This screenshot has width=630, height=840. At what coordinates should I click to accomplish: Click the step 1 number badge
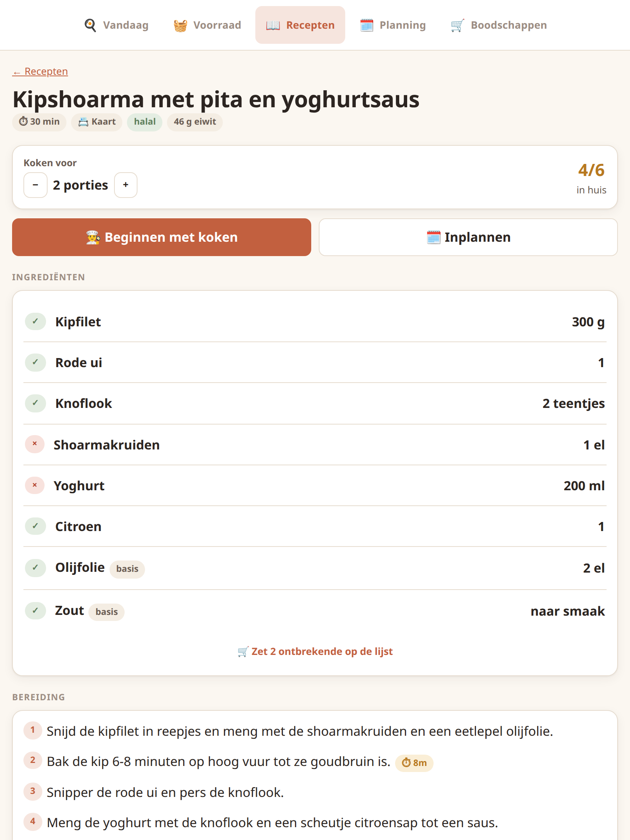coord(32,730)
